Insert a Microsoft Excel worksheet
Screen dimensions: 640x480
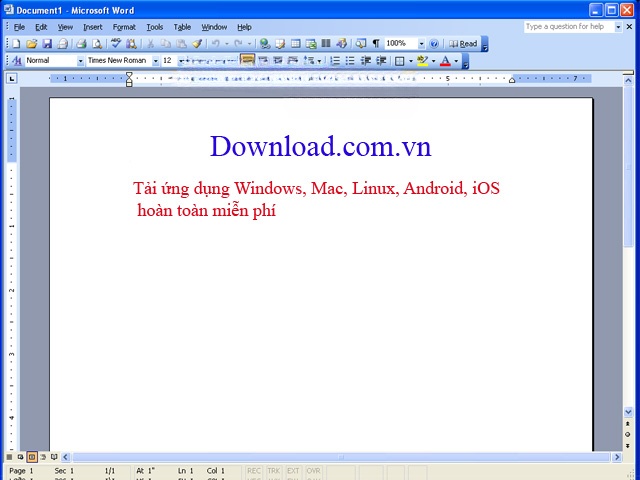[311, 44]
